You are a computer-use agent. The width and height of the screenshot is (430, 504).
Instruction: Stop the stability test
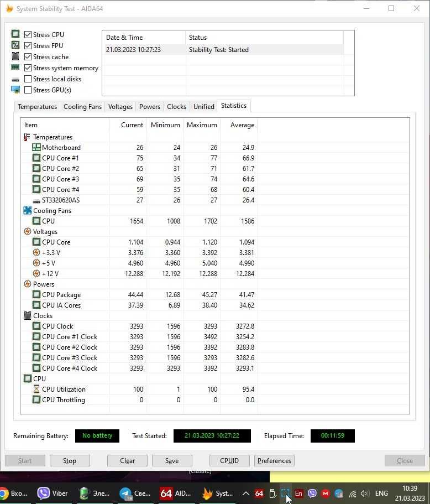70,461
